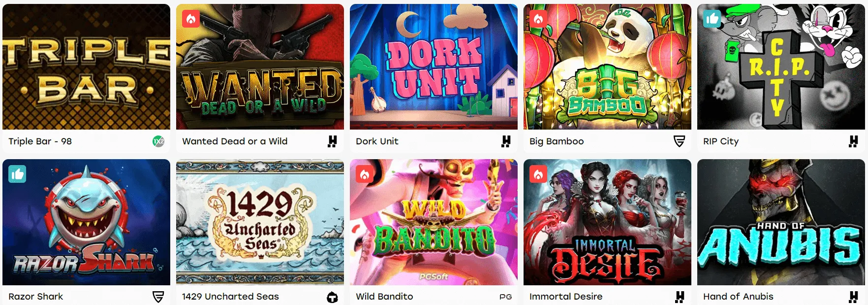Launch the Hand of Anubis game image
868x305 pixels.
coord(781,222)
